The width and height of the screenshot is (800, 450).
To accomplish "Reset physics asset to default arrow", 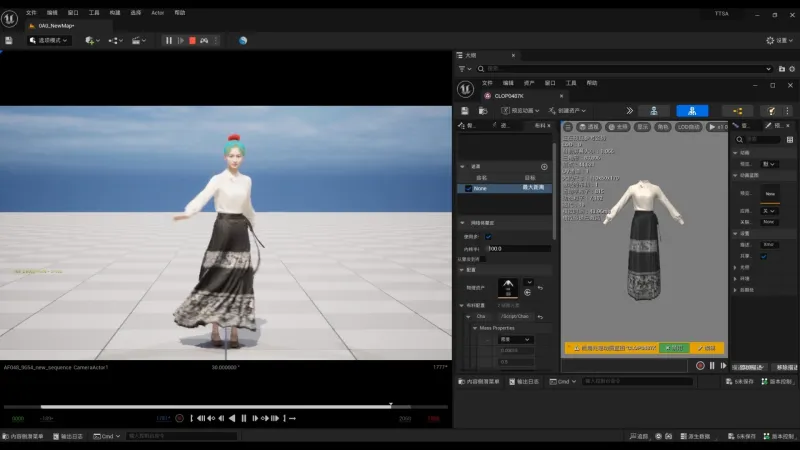I will (x=540, y=288).
